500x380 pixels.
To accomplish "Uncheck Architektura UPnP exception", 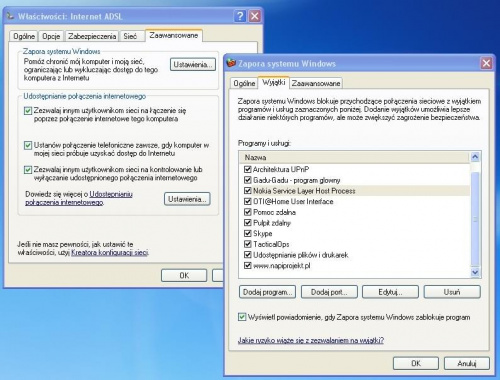I will click(x=247, y=169).
